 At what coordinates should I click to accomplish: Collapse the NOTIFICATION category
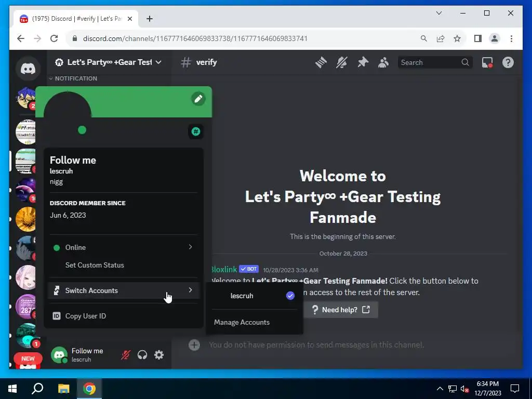(73, 78)
